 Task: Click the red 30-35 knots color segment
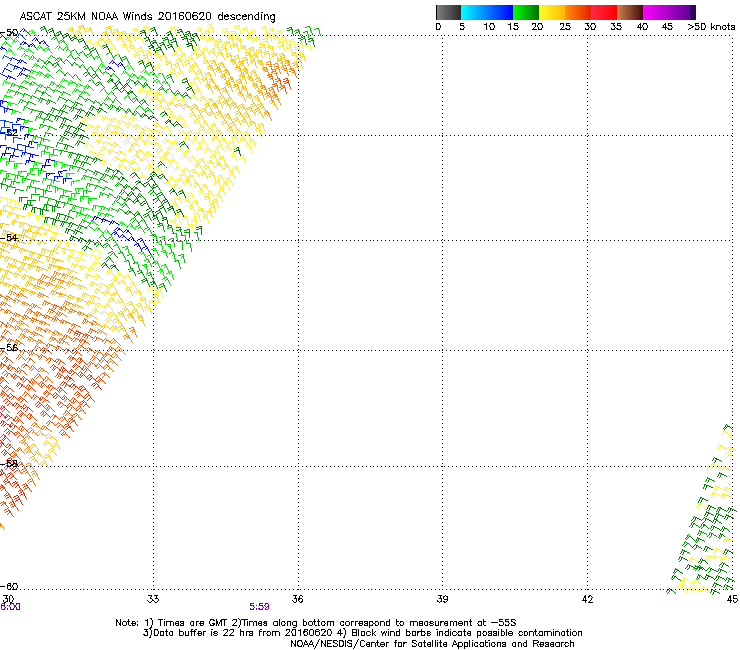(x=604, y=12)
